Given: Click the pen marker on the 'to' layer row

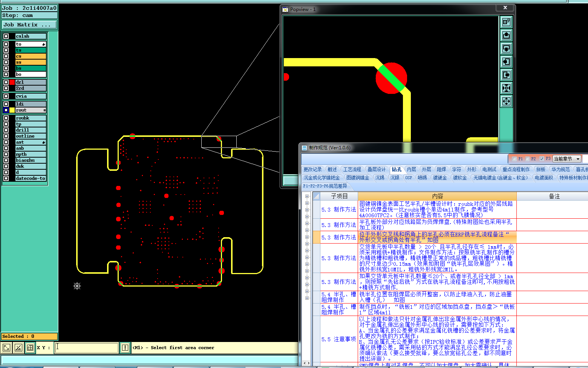Looking at the screenshot, I should pyautogui.click(x=44, y=44).
